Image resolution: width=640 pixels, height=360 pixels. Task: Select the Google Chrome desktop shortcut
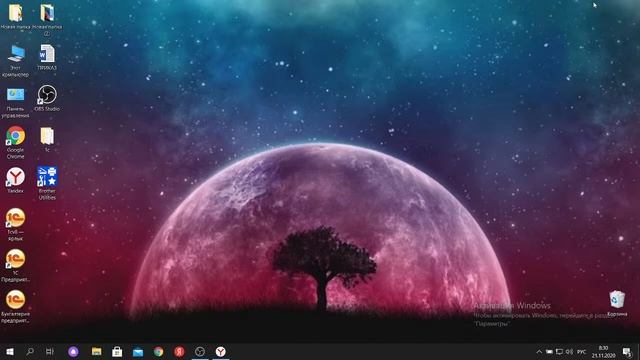(x=16, y=143)
